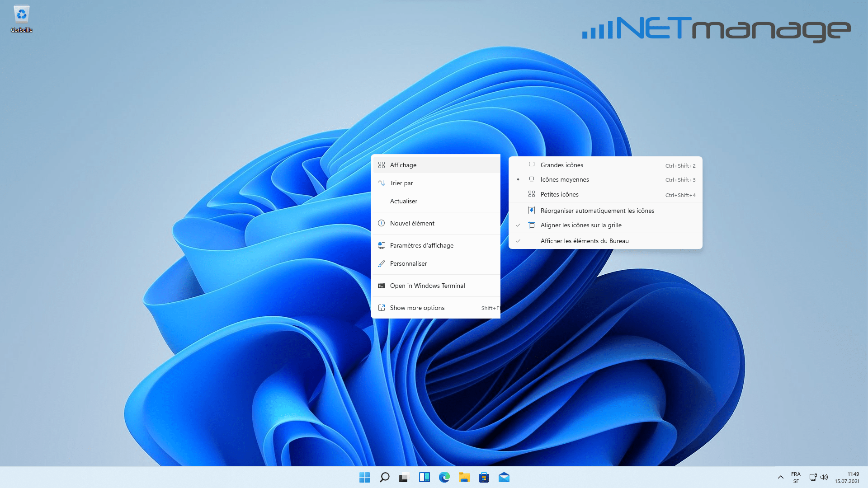Select Icônes moyennes view option
The height and width of the screenshot is (488, 868).
point(605,179)
